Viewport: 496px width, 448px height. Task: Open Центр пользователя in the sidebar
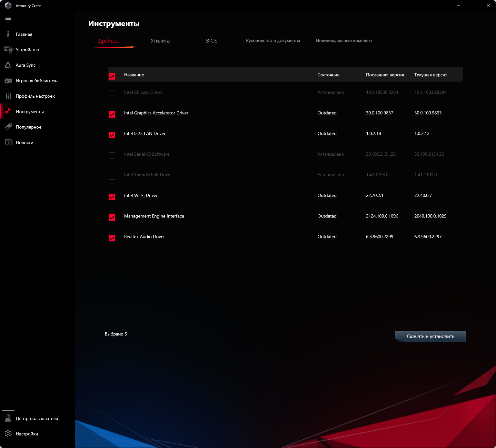click(37, 418)
